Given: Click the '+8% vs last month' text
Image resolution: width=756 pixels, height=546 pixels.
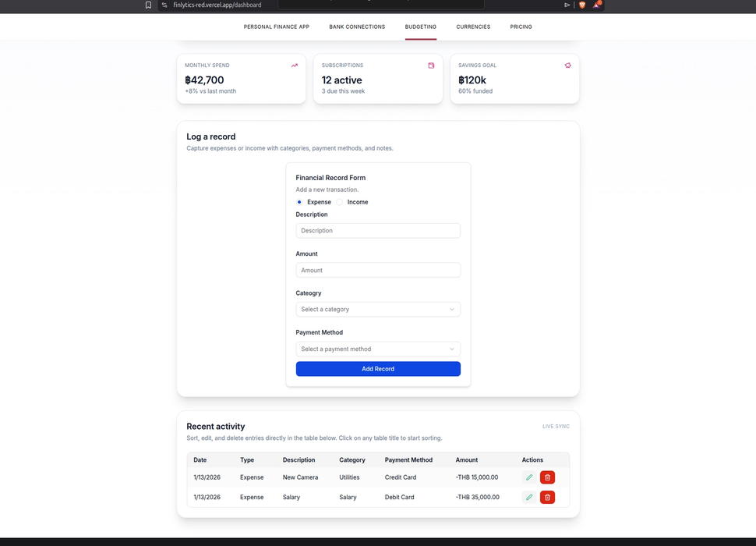Looking at the screenshot, I should pyautogui.click(x=210, y=91).
